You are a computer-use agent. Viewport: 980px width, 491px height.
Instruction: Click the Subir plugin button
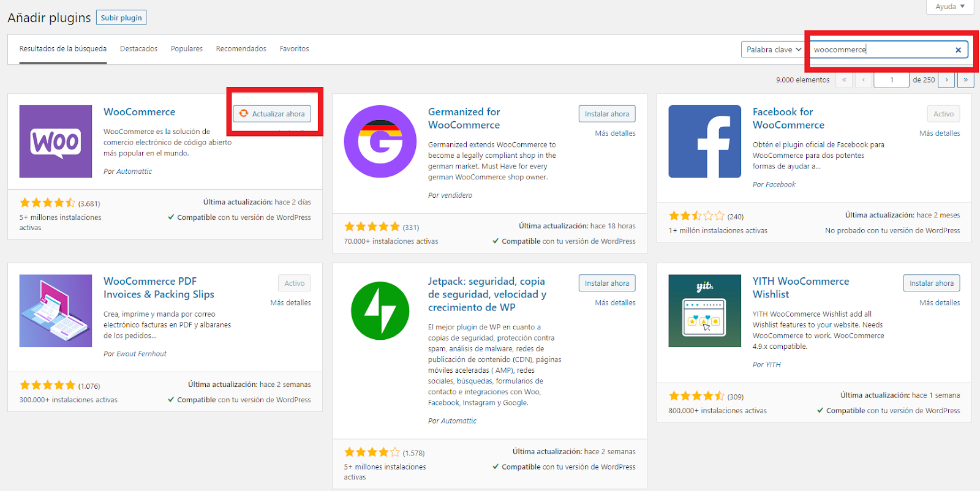pyautogui.click(x=121, y=18)
